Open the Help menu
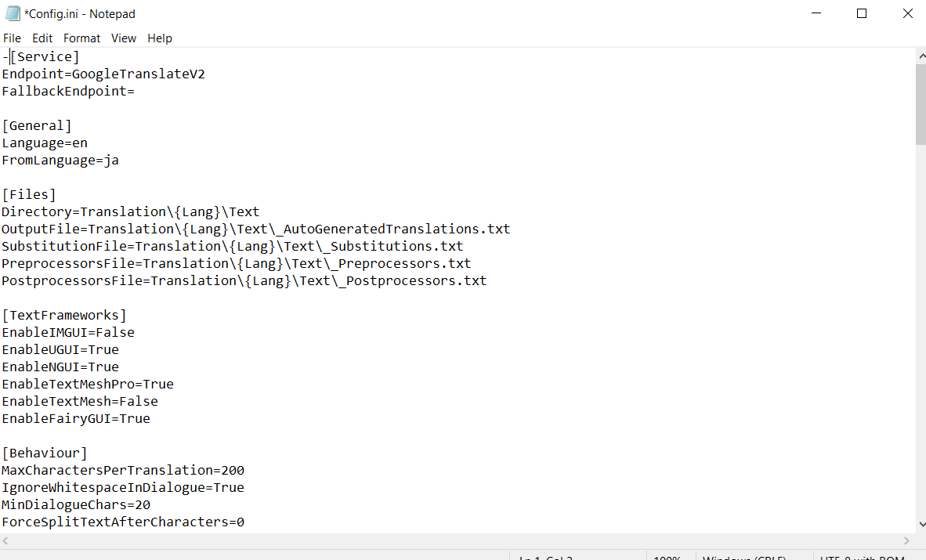 click(x=160, y=38)
